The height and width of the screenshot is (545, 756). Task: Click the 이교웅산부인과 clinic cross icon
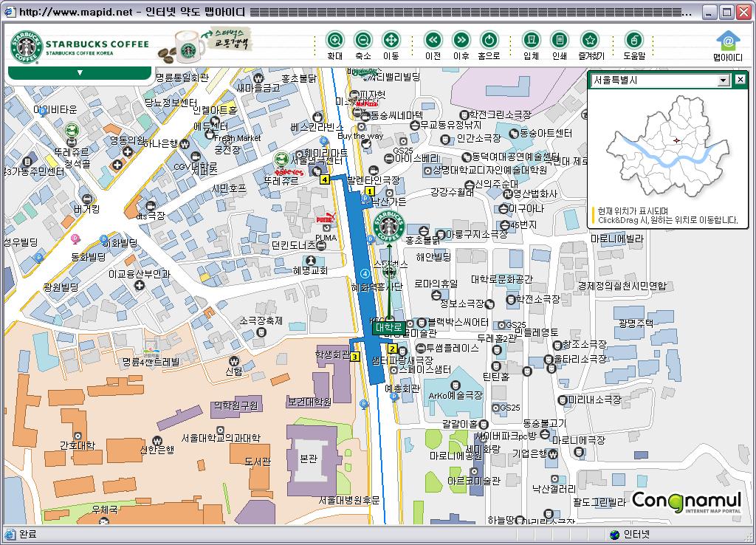tap(140, 285)
